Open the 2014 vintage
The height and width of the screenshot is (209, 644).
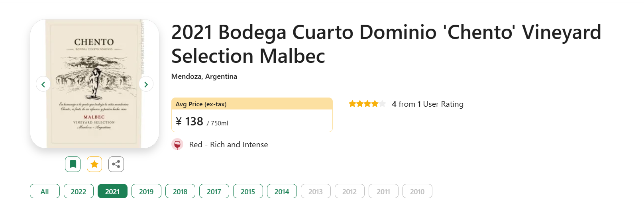tap(282, 191)
